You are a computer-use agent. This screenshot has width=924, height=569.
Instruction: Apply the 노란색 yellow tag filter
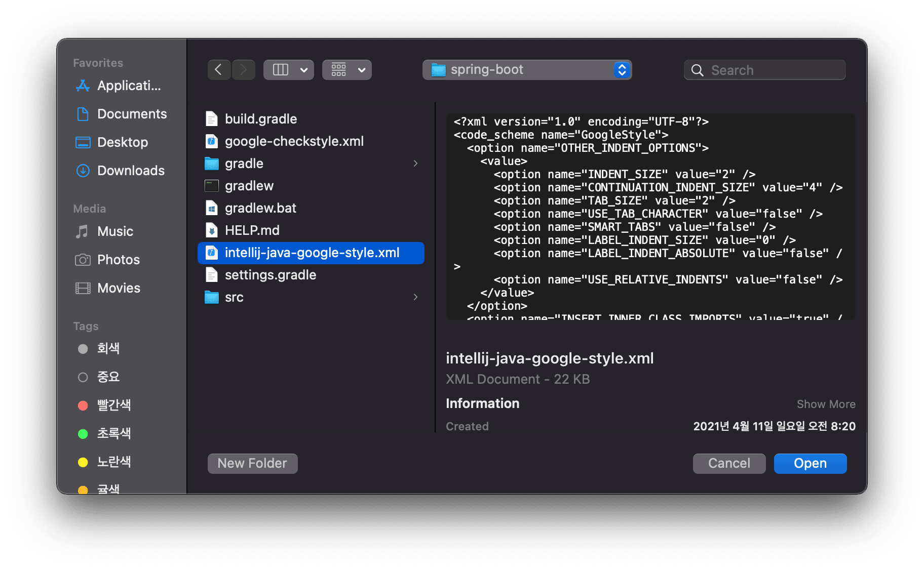(114, 462)
